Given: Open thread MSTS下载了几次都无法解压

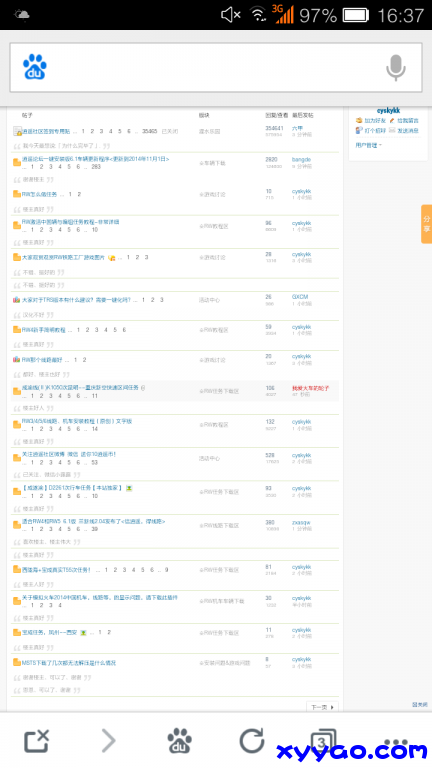Looking at the screenshot, I should click(69, 663).
